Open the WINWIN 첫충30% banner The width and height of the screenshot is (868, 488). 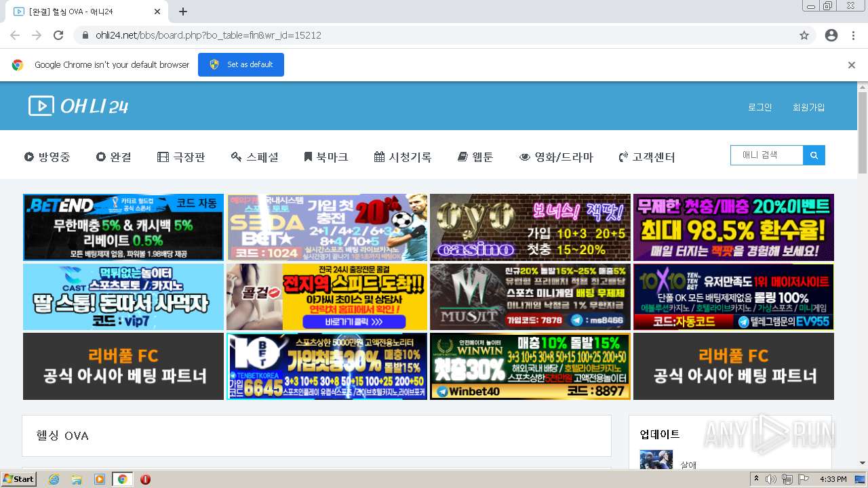530,366
